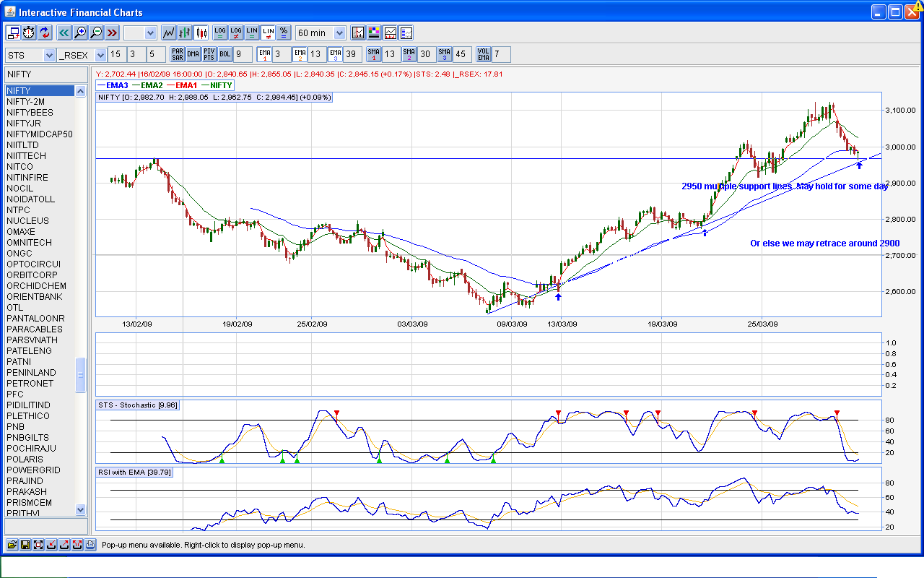Click the open folder icon in bottom bar
The image size is (924, 578).
pyautogui.click(x=12, y=545)
